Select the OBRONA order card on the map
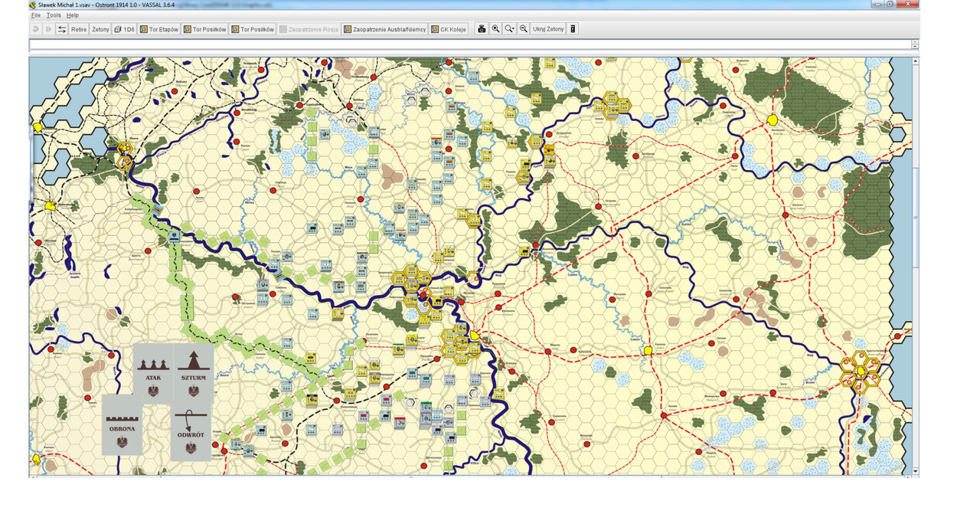The width and height of the screenshot is (980, 531). (122, 424)
